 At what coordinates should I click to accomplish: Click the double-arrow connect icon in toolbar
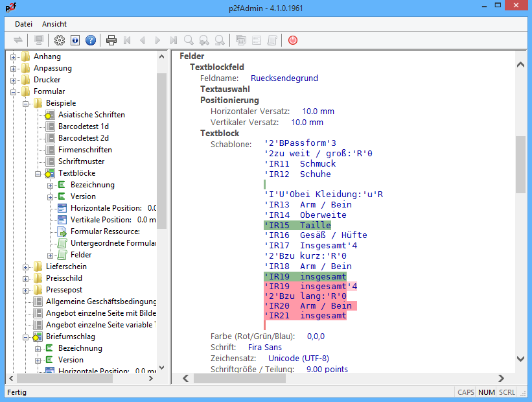[x=18, y=40]
